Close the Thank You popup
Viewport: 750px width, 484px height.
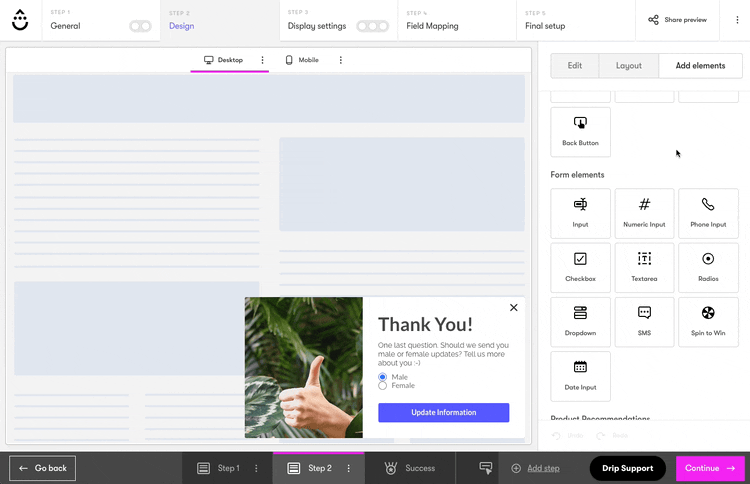click(x=514, y=308)
